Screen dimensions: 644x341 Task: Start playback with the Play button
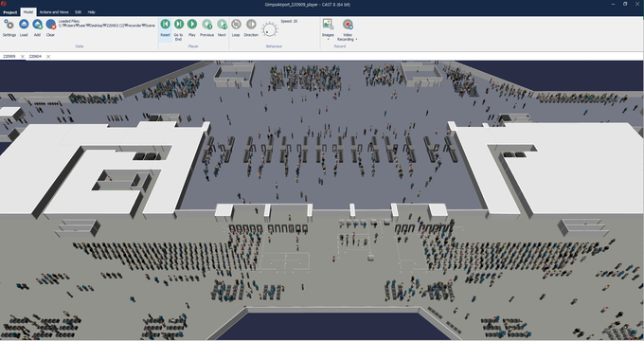192,25
